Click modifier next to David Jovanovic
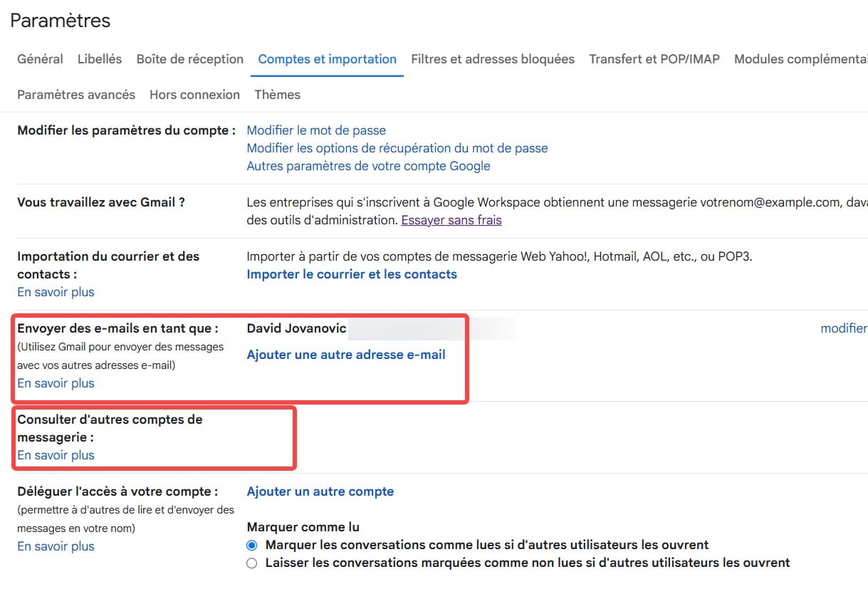This screenshot has height=589, width=868. tap(844, 328)
